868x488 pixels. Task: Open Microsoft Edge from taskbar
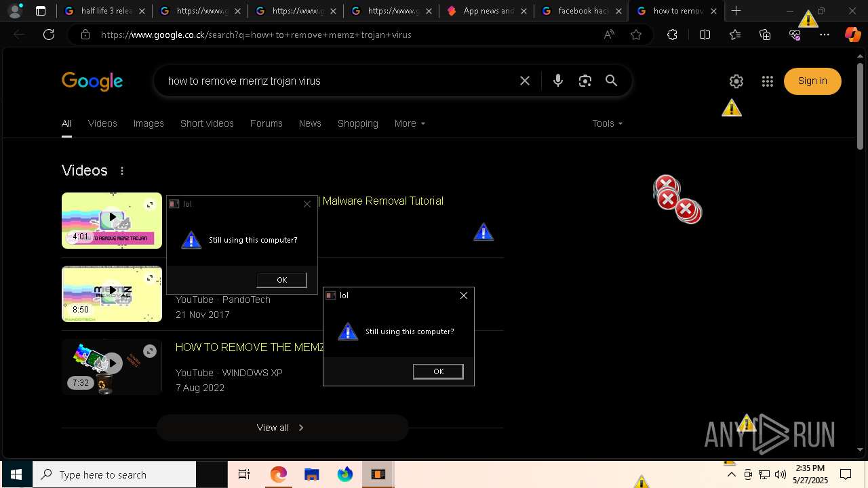point(278,474)
